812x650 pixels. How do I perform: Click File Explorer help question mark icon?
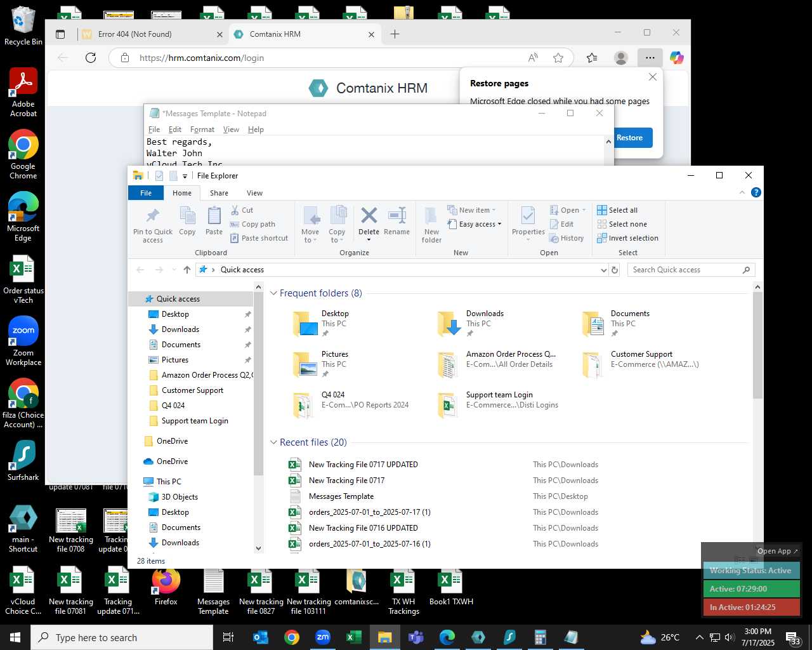point(756,192)
